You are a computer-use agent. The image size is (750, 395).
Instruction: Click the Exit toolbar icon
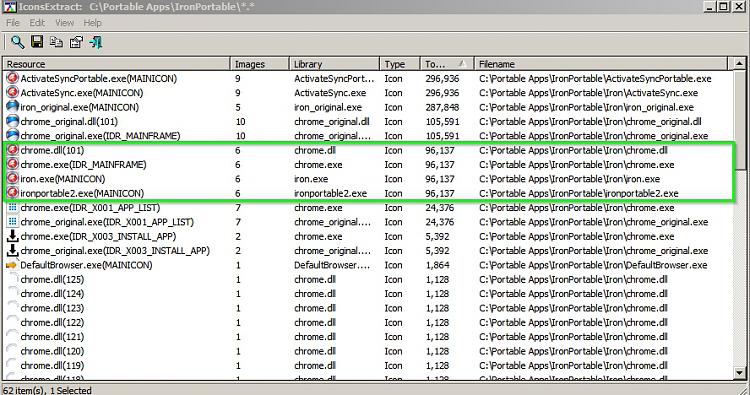(x=96, y=42)
